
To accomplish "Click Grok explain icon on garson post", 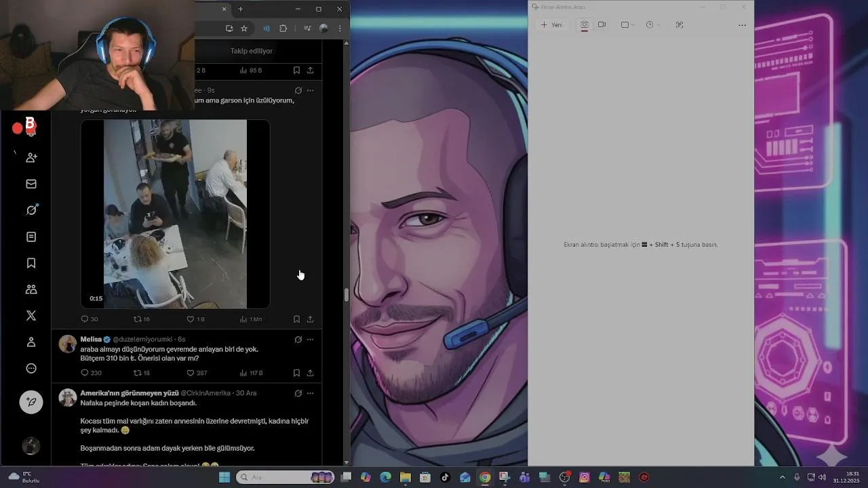I will (298, 90).
